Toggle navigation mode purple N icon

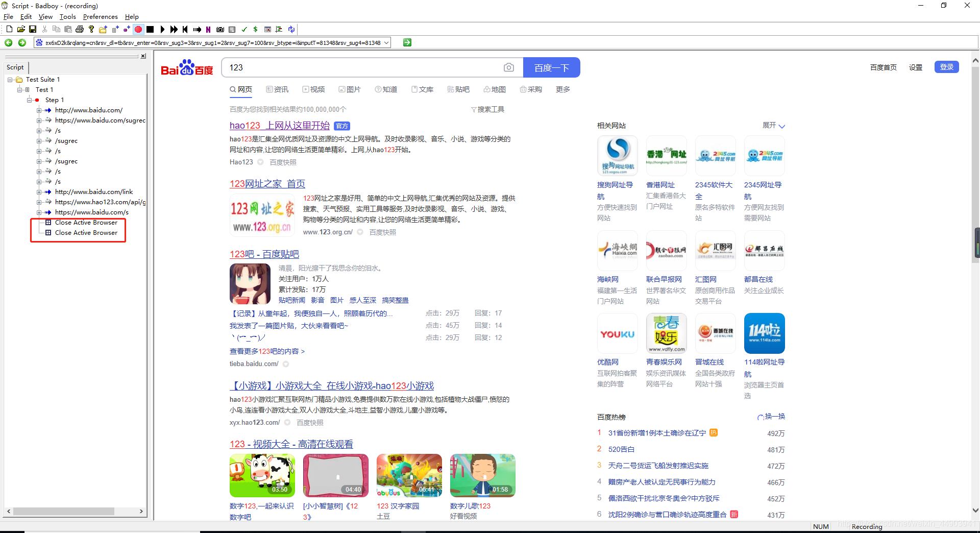click(x=208, y=29)
